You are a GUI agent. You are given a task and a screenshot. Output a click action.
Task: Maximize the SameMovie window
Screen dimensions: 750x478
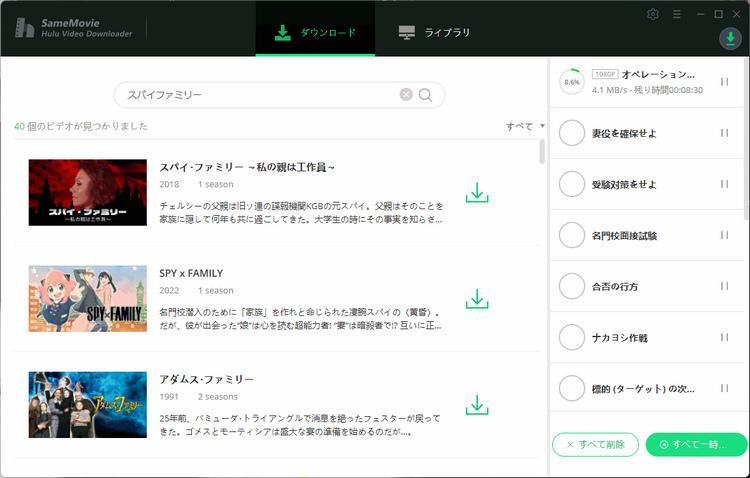(718, 14)
